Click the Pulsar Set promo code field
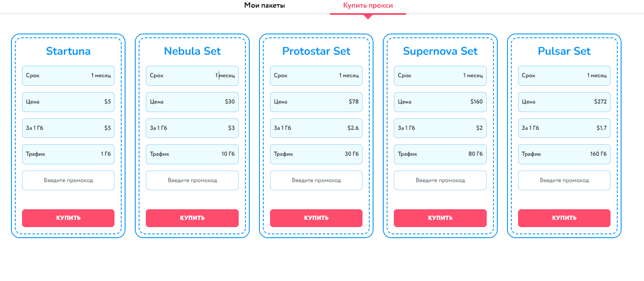Viewport: 644px width, 281px height. [x=564, y=180]
